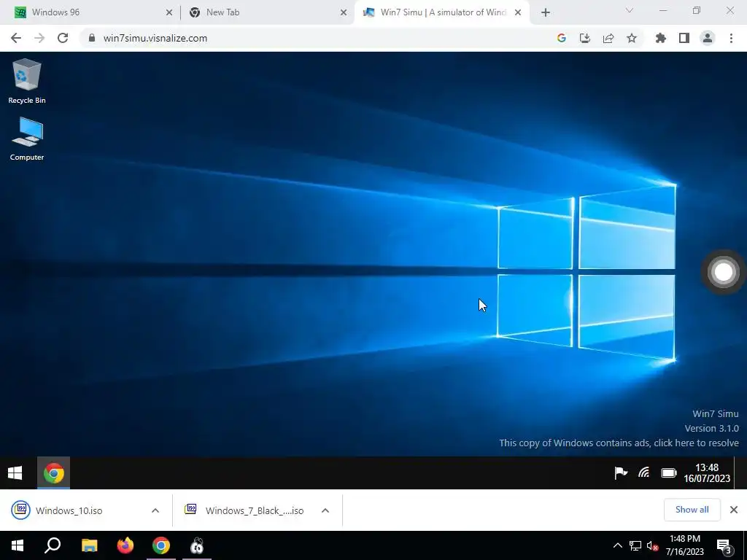Click the simulator battery icon
This screenshot has width=747, height=560.
[x=669, y=472]
